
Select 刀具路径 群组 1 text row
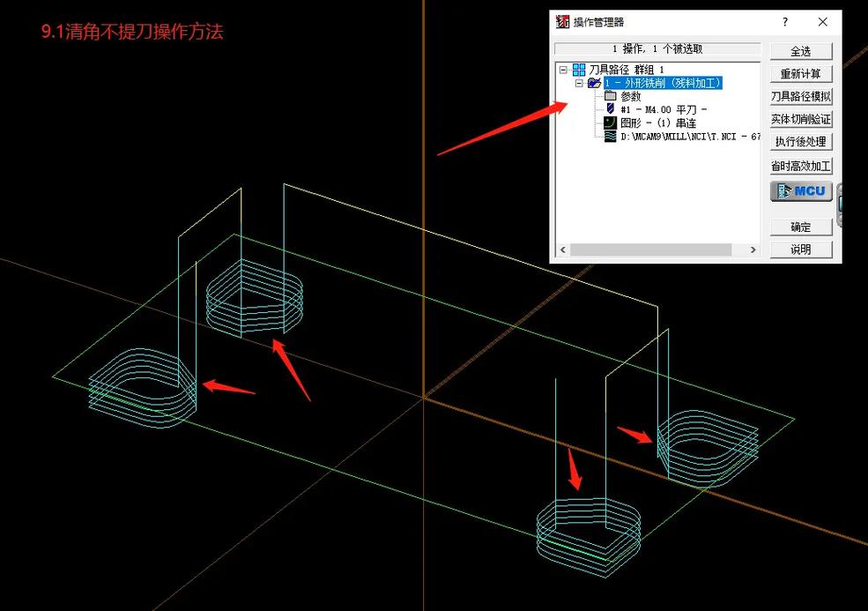(x=626, y=70)
